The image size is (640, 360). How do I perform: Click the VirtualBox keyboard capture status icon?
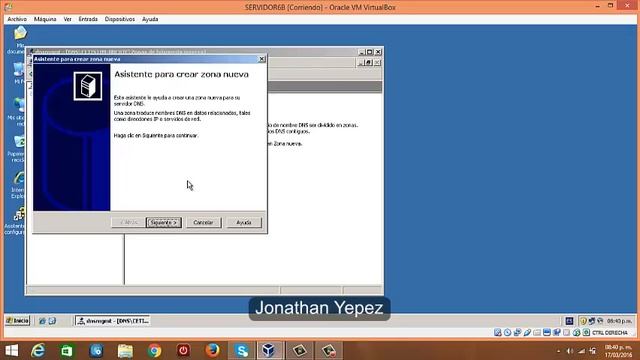pos(586,333)
